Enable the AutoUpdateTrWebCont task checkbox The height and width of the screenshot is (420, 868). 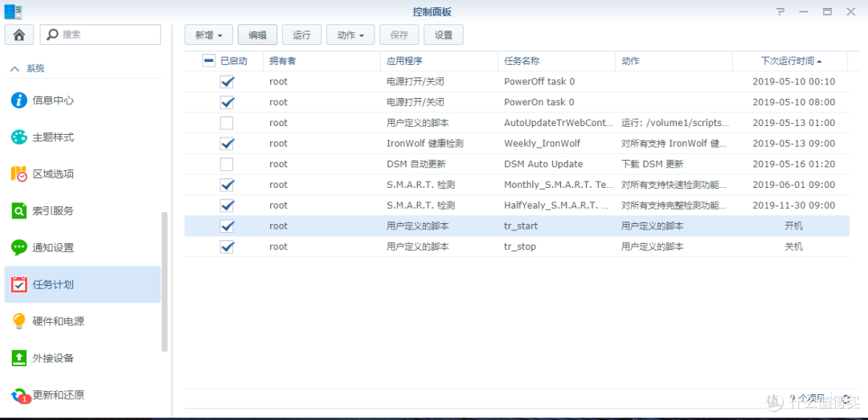(x=227, y=123)
